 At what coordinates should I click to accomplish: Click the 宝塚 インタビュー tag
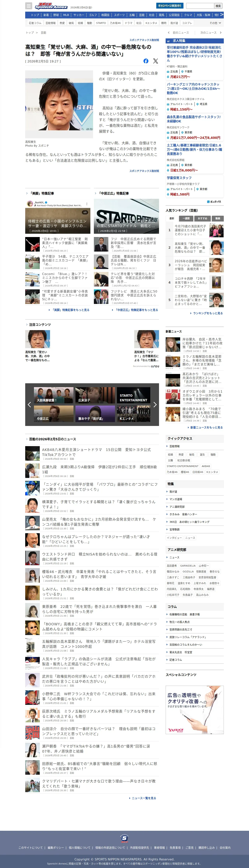point(174,538)
